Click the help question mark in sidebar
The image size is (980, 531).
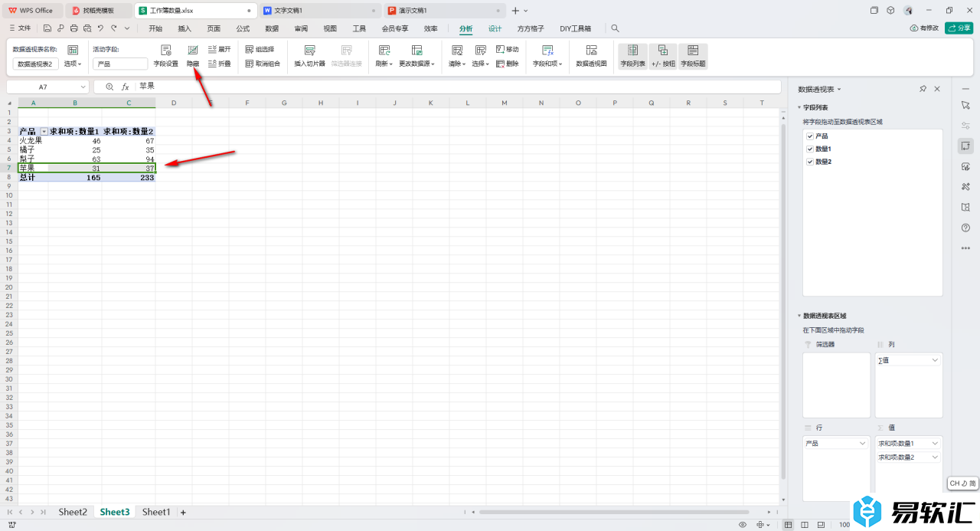click(x=965, y=228)
